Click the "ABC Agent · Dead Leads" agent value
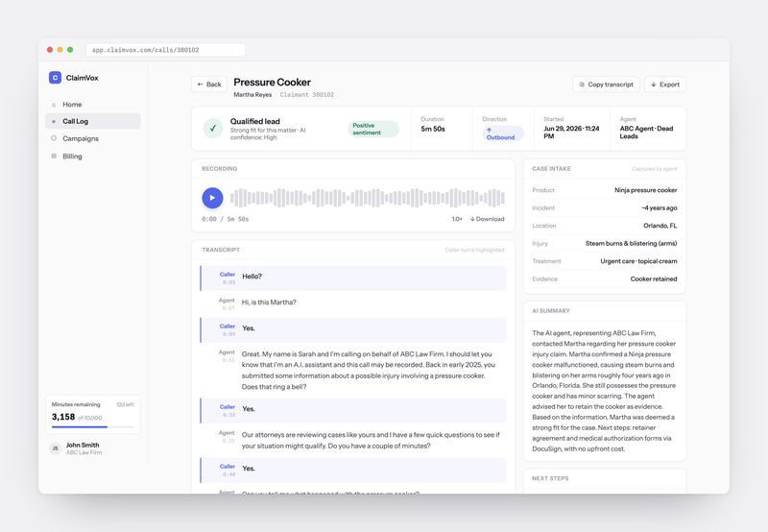The height and width of the screenshot is (532, 768). [x=646, y=133]
